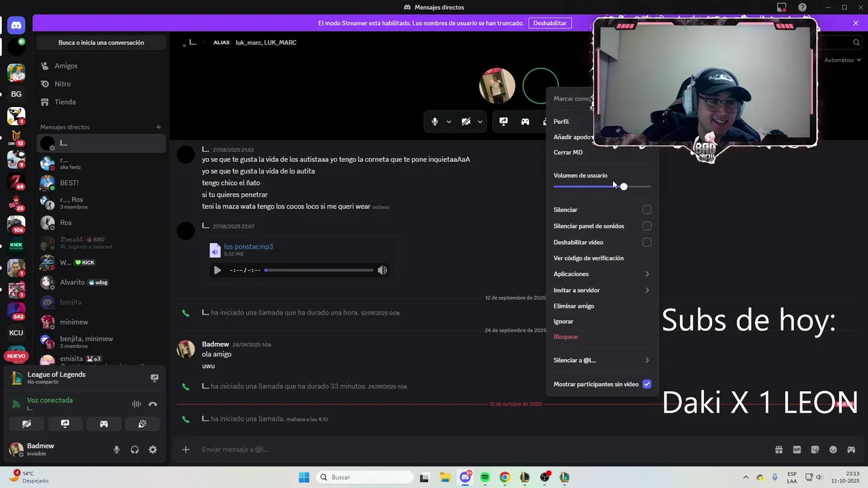Image resolution: width=868 pixels, height=488 pixels.
Task: Open noise suppression waveform icon beside Voz conectada
Action: click(136, 404)
